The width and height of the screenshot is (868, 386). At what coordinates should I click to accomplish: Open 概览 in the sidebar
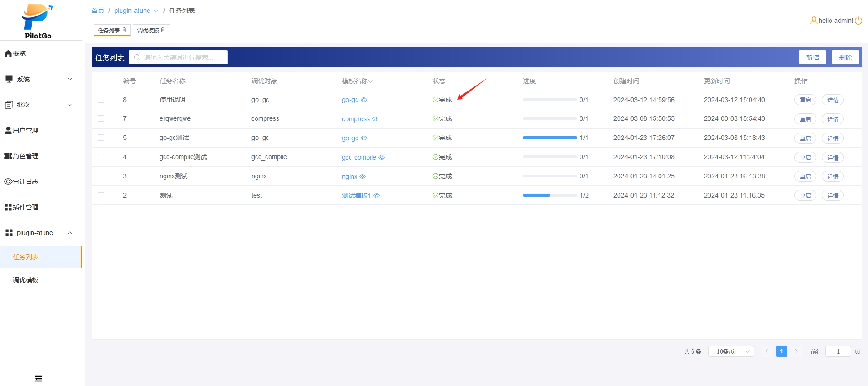point(41,54)
